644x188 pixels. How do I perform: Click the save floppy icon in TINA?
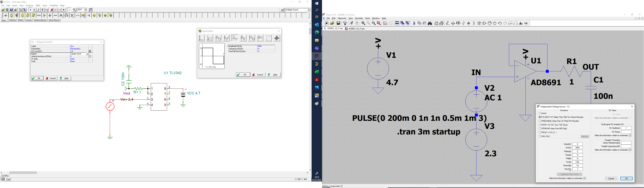[x=11, y=10]
